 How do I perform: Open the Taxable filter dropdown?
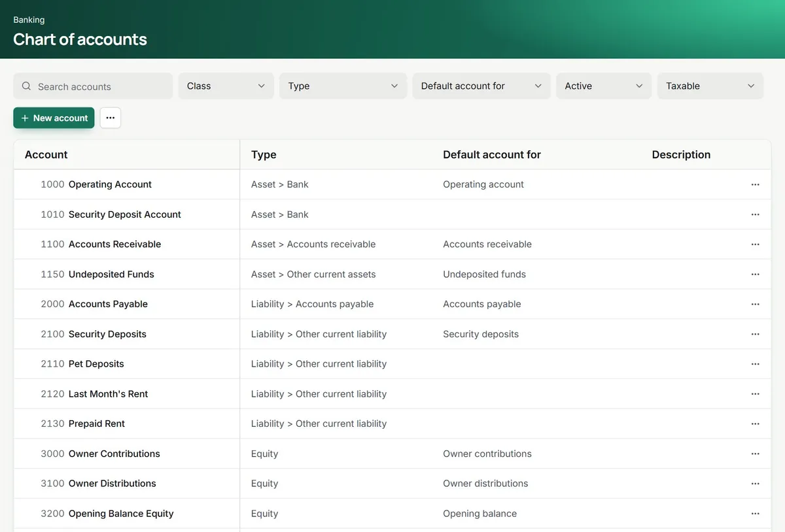pos(710,86)
